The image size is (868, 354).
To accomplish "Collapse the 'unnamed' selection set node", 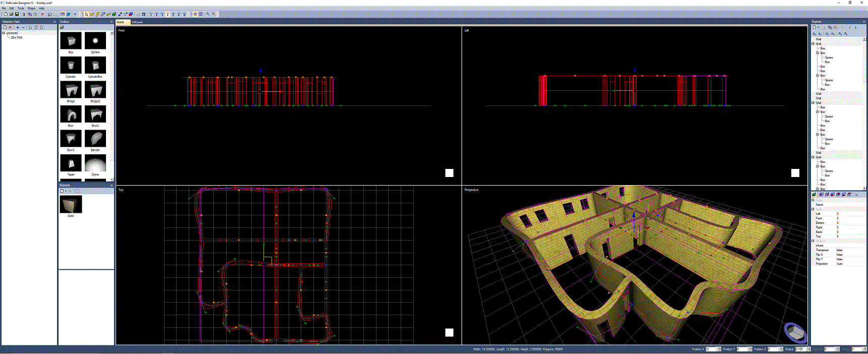I will point(4,33).
